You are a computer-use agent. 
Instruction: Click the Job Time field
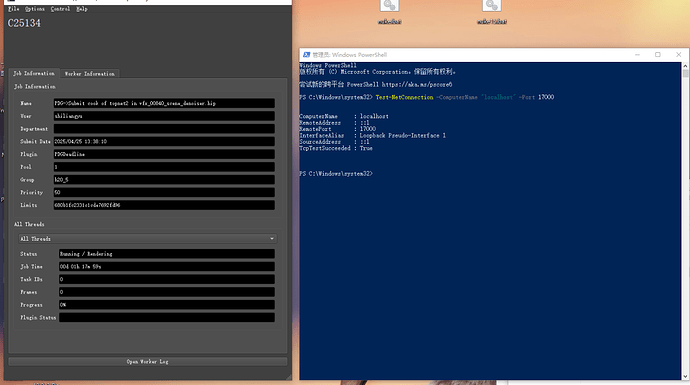(x=167, y=267)
